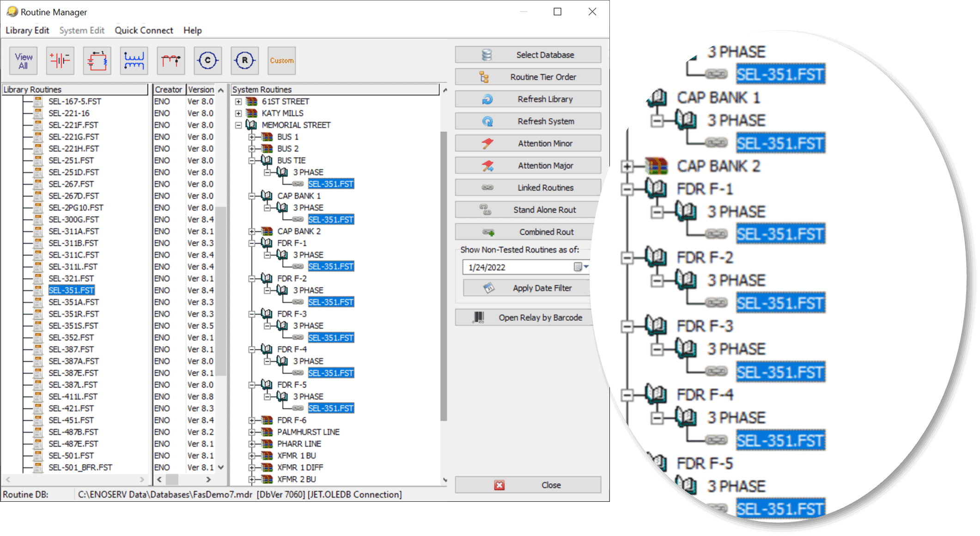
Task: Select SEL-311C.FST library routine
Action: click(x=74, y=255)
